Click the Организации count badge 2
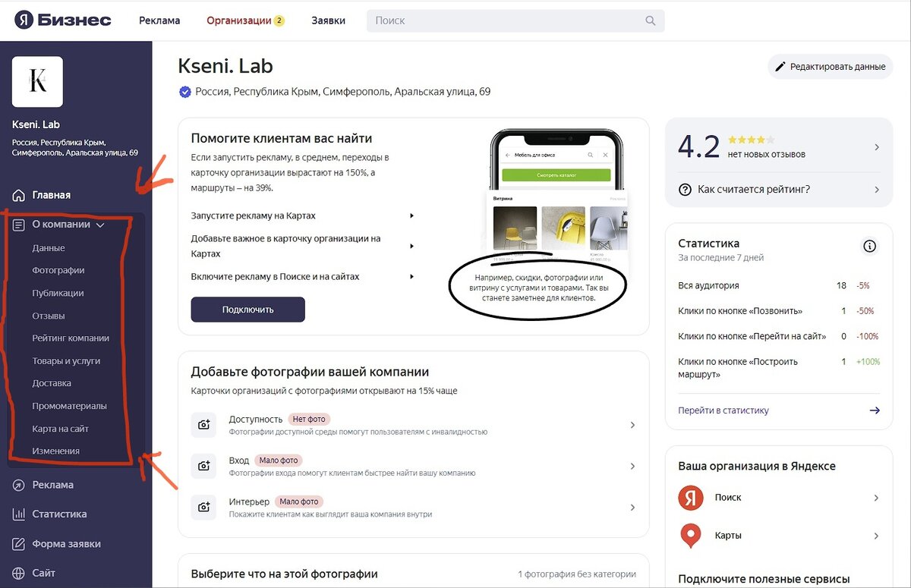The width and height of the screenshot is (911, 588). pyautogui.click(x=279, y=20)
